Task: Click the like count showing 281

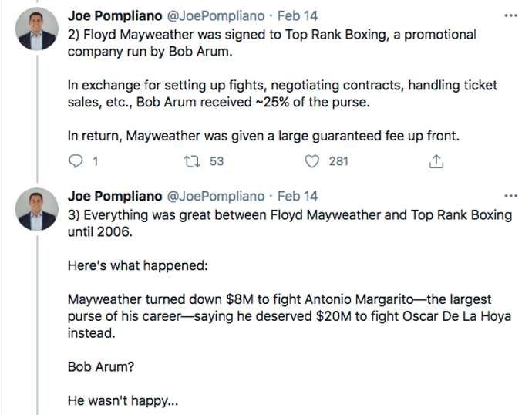Action: point(338,161)
